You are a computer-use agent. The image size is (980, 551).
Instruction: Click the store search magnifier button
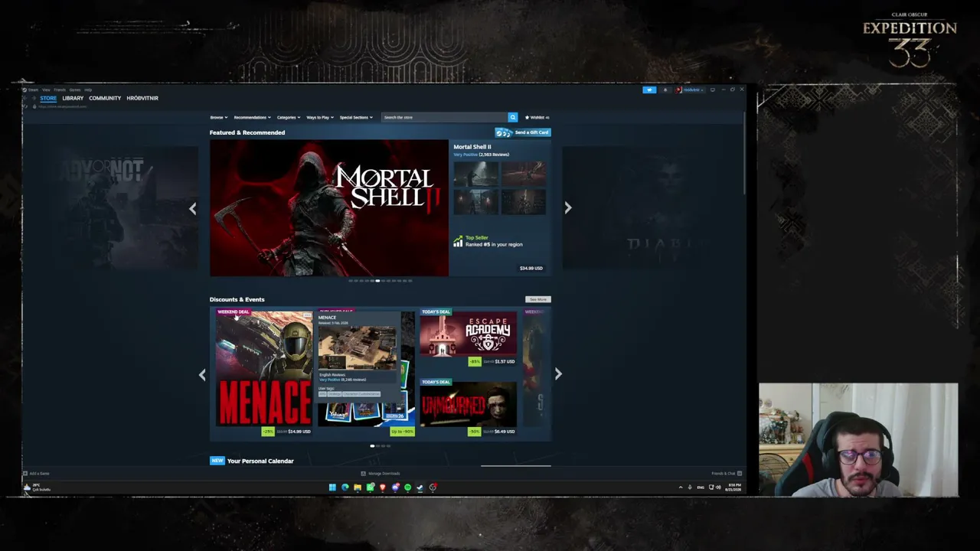[513, 117]
